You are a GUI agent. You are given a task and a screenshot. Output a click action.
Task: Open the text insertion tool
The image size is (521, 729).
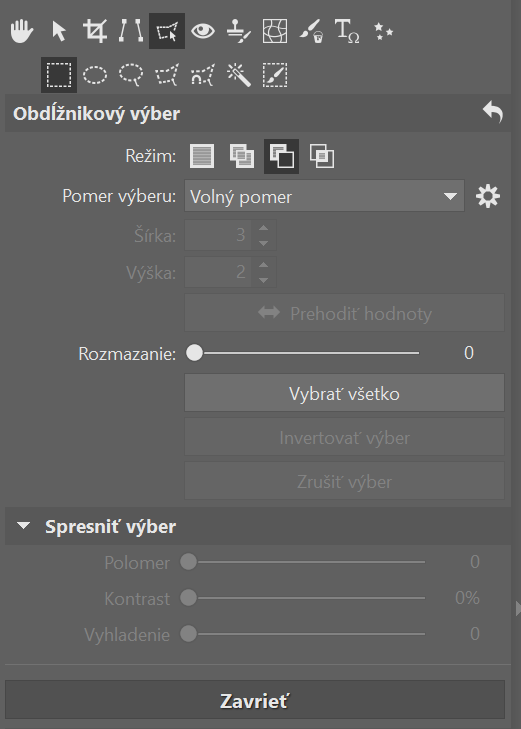347,32
